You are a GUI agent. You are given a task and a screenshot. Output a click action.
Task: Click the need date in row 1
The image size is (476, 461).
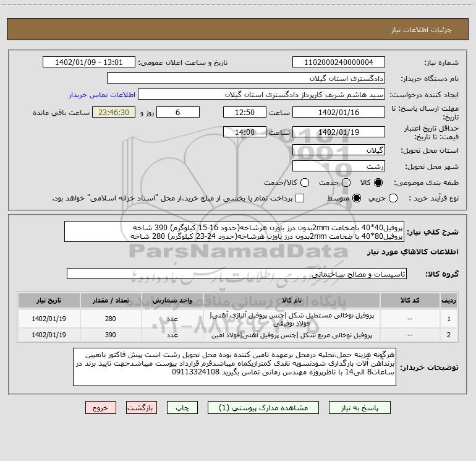pos(49,319)
